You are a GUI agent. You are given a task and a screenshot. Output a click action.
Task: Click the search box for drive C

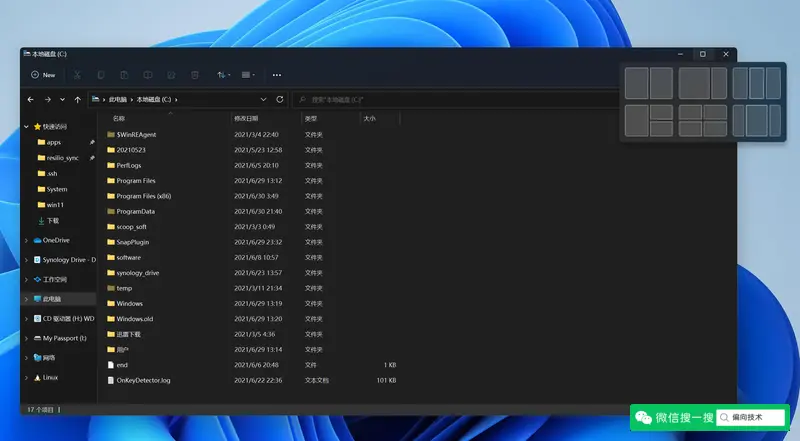[x=456, y=100]
